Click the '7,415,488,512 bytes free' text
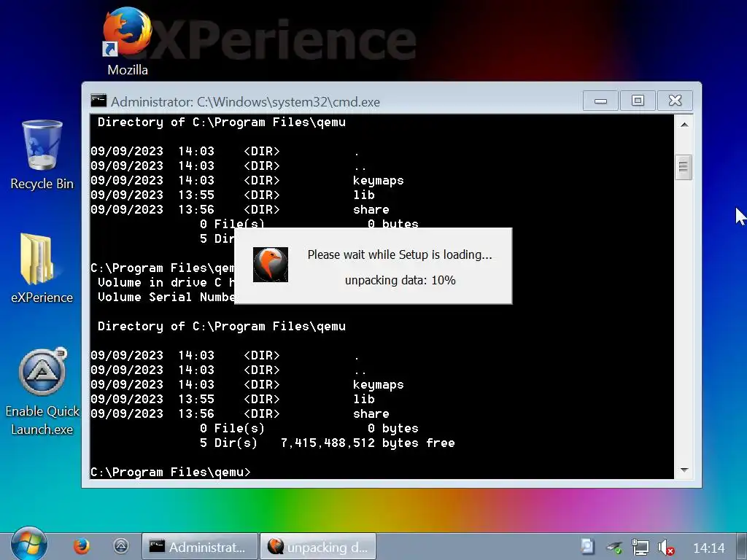747x560 pixels. [368, 443]
